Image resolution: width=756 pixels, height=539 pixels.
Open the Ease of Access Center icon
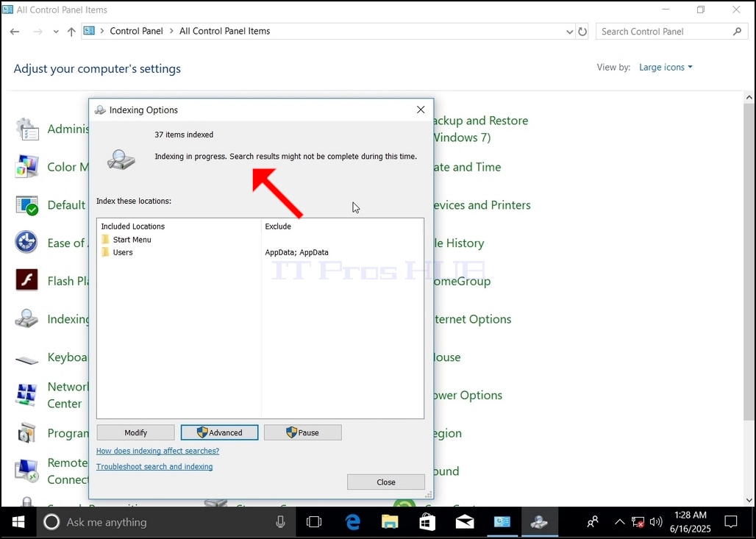pyautogui.click(x=27, y=243)
